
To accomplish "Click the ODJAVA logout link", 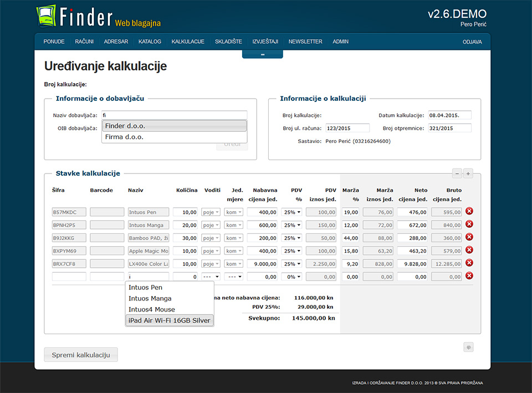I will pyautogui.click(x=472, y=42).
